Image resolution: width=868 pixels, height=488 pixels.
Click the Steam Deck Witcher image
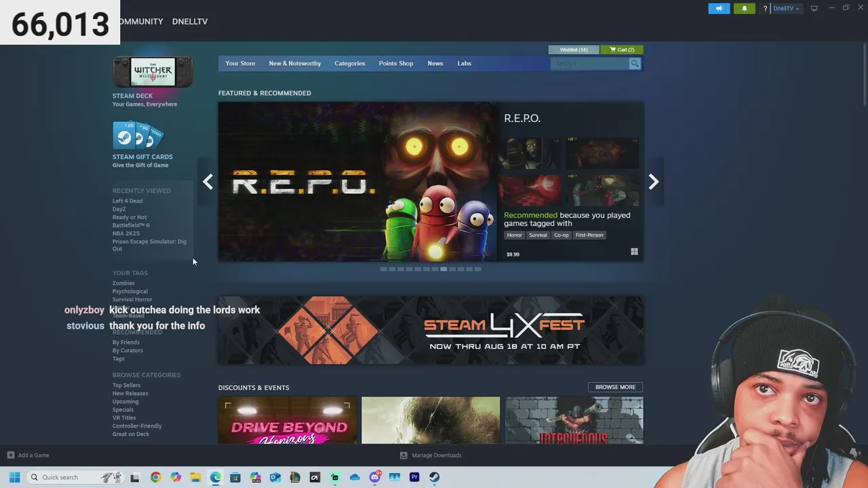[x=153, y=72]
